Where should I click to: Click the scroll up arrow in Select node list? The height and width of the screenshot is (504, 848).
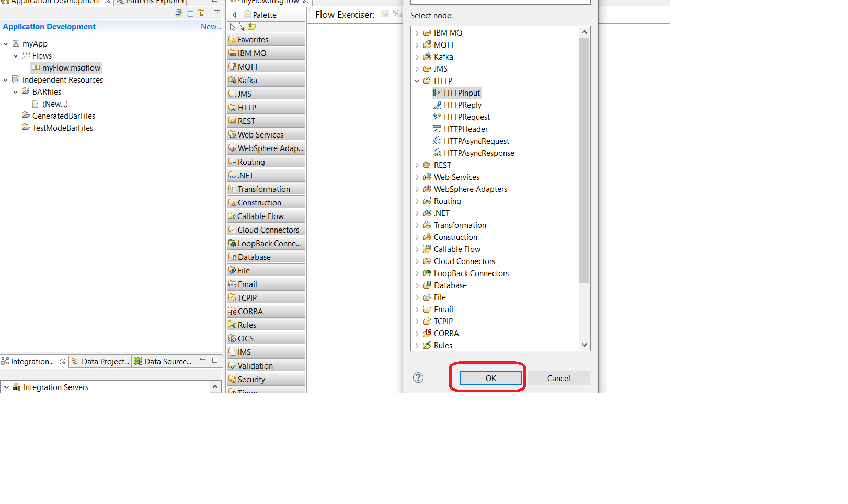[x=585, y=32]
